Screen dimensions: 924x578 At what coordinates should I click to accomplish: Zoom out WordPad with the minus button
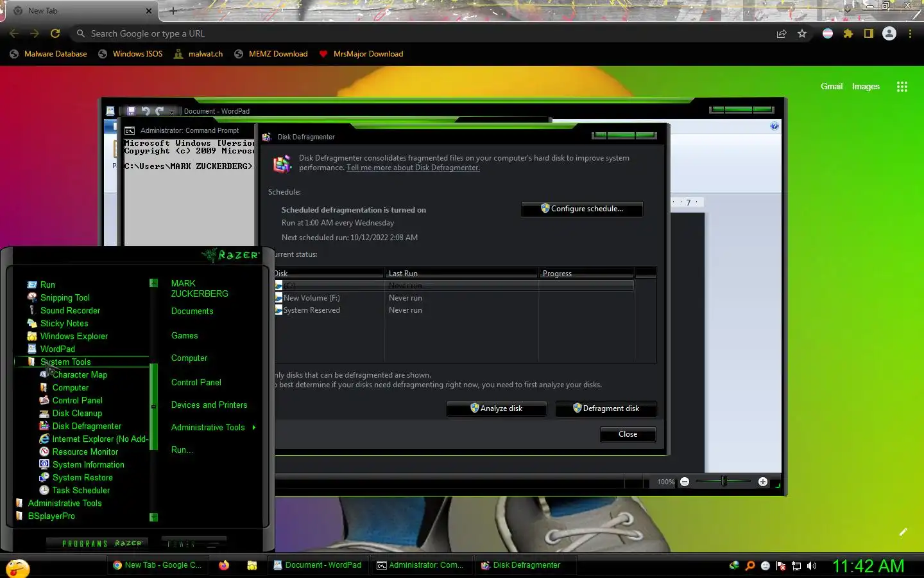click(x=685, y=482)
